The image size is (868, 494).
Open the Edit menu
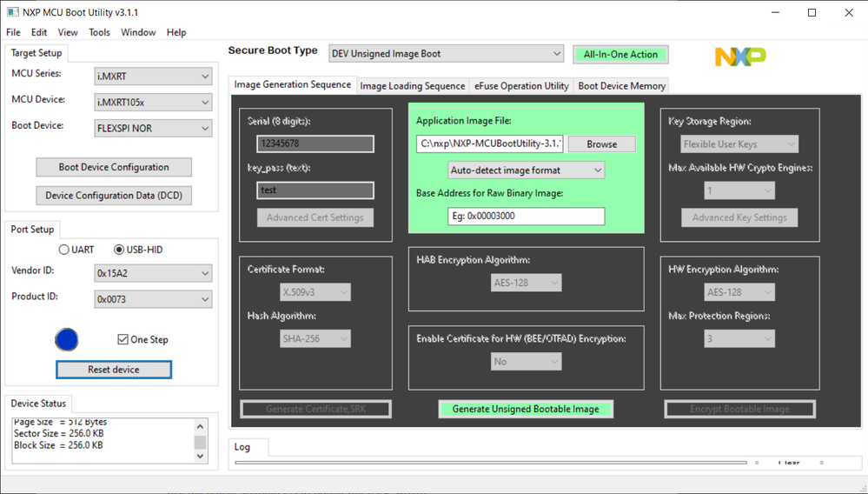39,32
